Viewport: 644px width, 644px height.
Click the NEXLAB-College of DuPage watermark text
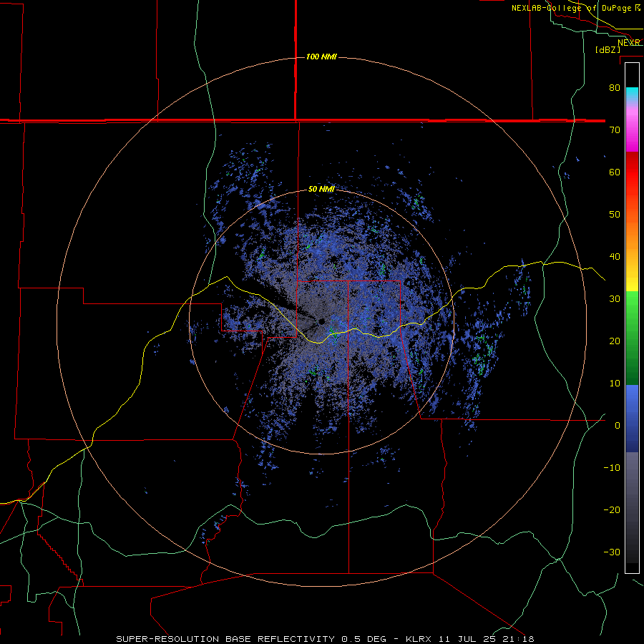pyautogui.click(x=576, y=8)
